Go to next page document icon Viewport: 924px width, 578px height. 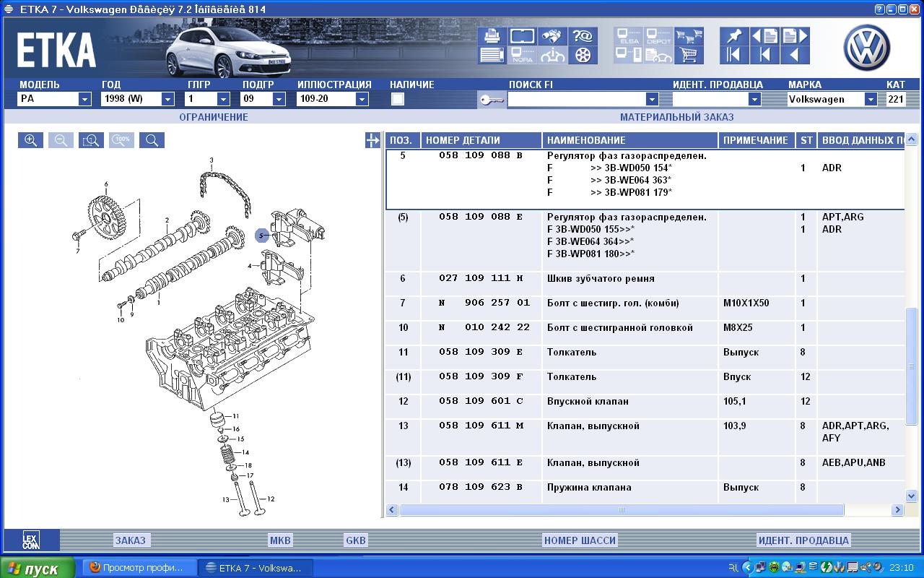coord(795,36)
